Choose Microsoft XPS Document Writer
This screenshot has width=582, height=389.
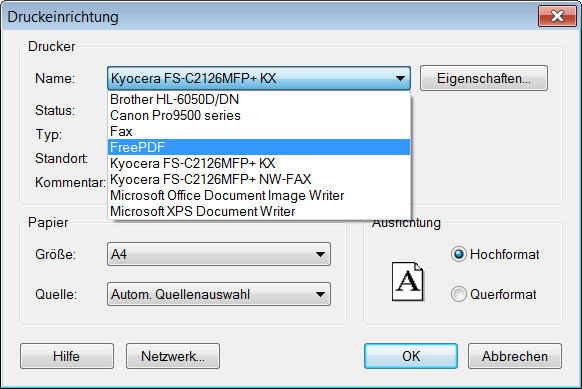259,211
